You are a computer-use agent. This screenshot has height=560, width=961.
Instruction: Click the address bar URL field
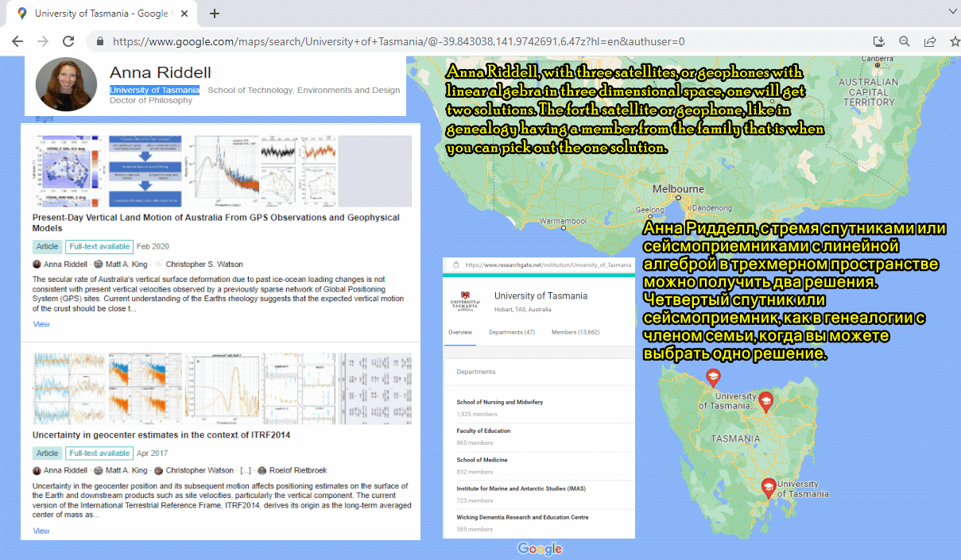(x=397, y=41)
